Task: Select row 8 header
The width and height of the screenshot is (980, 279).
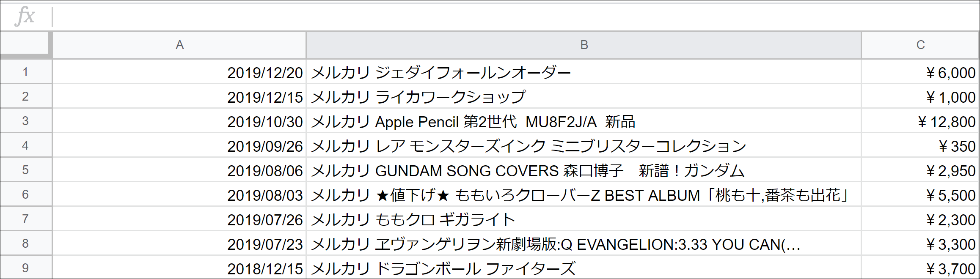Action: [26, 243]
